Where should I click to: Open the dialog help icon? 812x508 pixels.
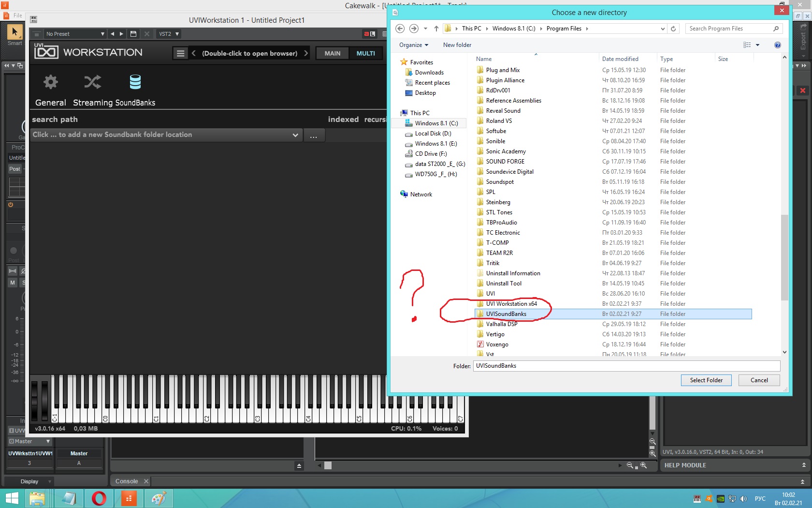coord(777,45)
